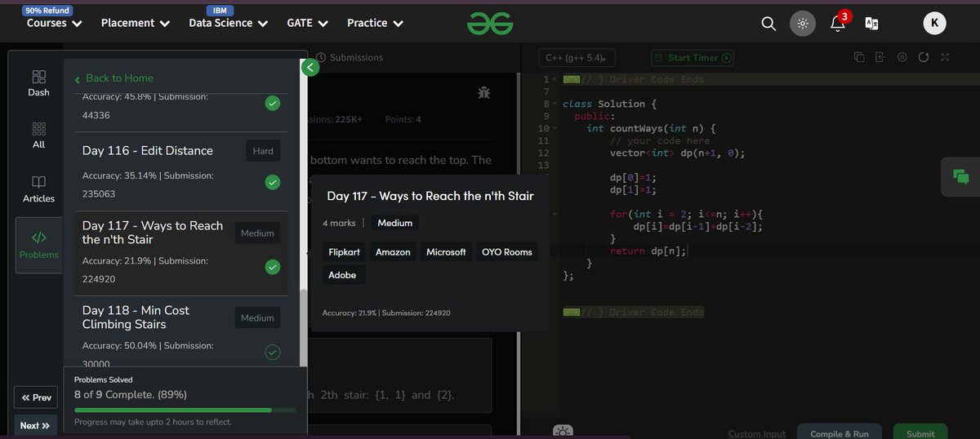Open Day 118 - Min Cost Climbing Stairs problem
Screen dimensions: 980x439
click(x=136, y=317)
